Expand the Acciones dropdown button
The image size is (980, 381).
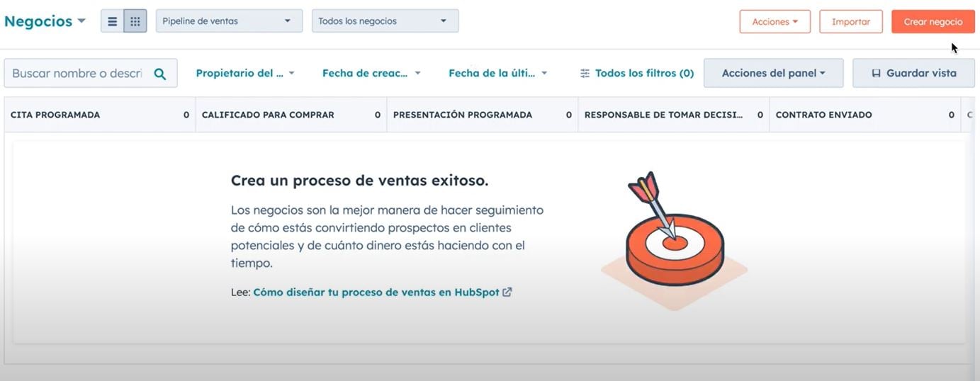click(775, 22)
